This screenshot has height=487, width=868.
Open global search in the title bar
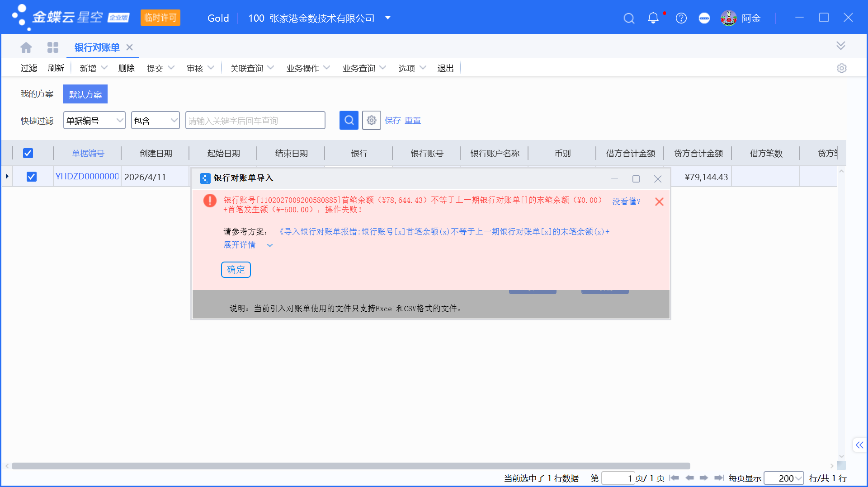629,18
